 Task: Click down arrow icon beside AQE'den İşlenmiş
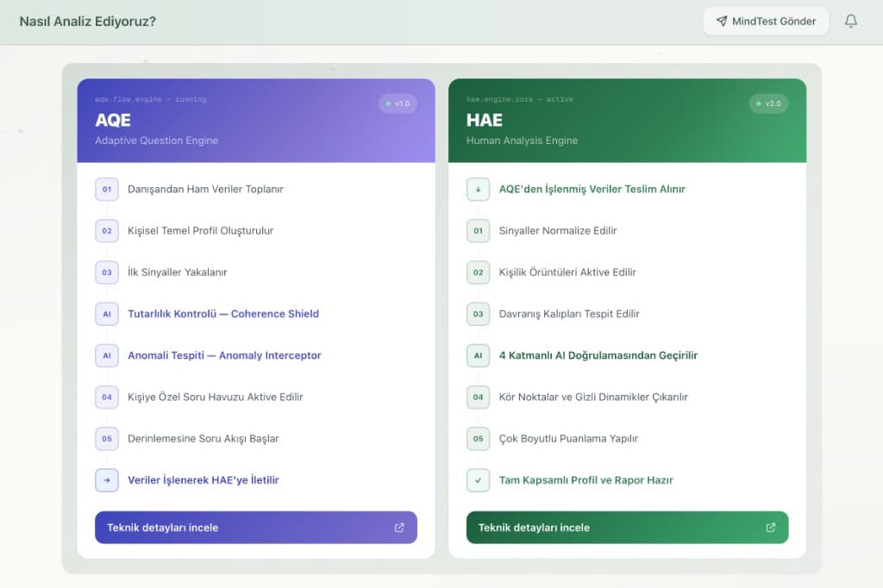coord(478,189)
